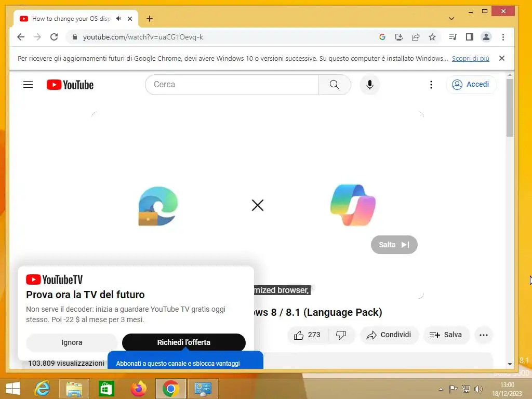This screenshot has height=399, width=532.
Task: Click the Cerca search field
Action: [x=232, y=85]
